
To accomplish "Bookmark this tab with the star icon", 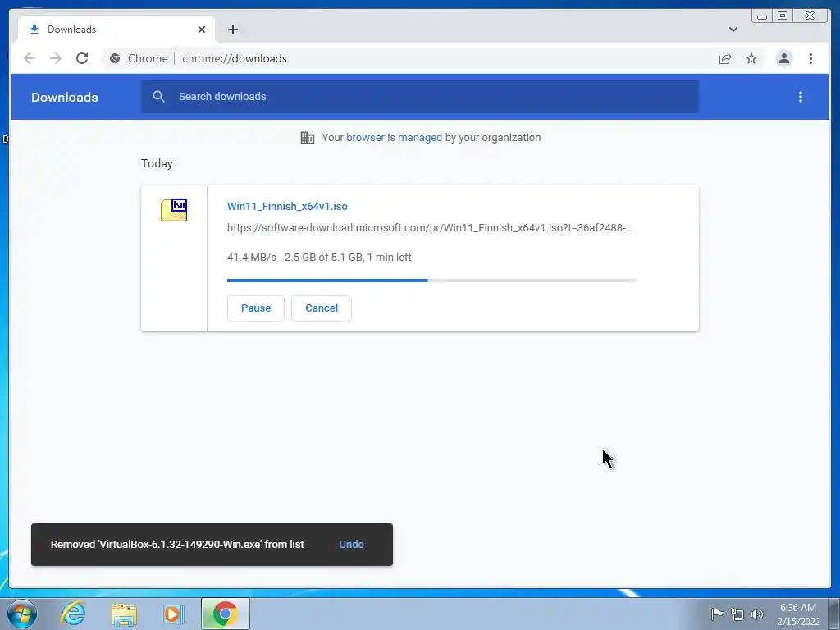I will click(751, 58).
